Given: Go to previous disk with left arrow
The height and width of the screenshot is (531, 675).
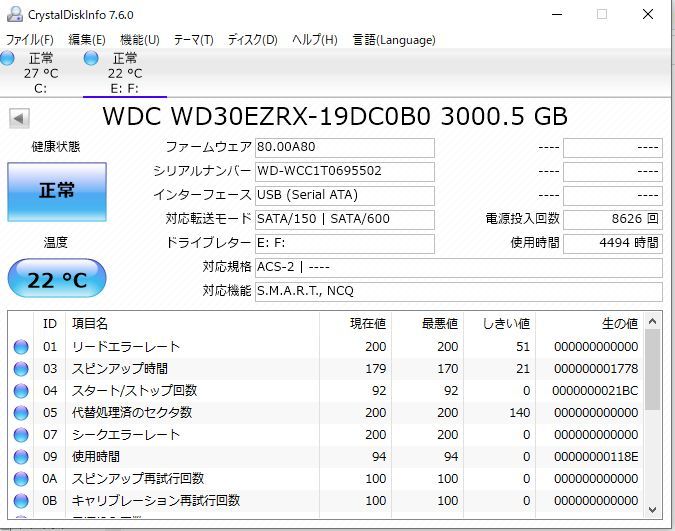Looking at the screenshot, I should click(x=19, y=118).
